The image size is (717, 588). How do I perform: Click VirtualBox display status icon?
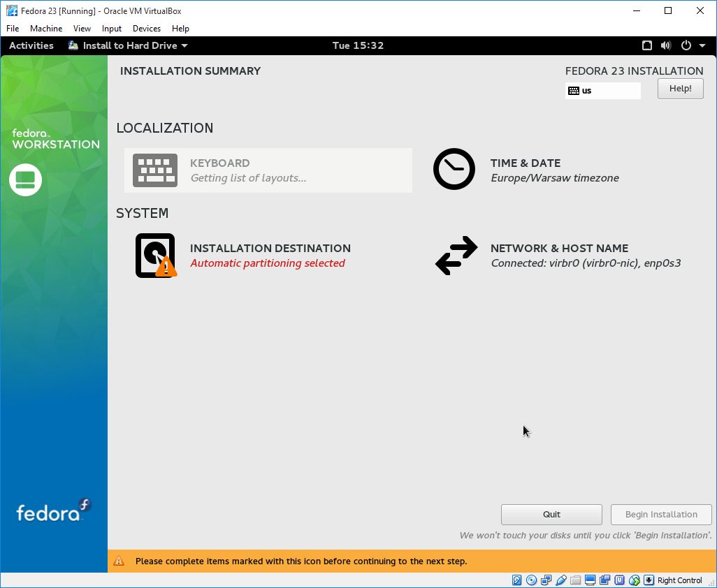[590, 580]
